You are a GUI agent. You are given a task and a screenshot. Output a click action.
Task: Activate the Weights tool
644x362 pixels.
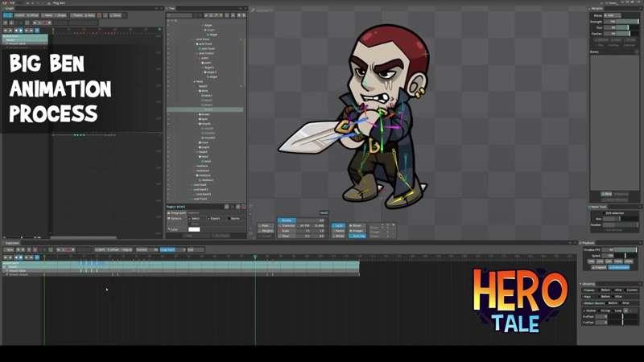(x=266, y=231)
